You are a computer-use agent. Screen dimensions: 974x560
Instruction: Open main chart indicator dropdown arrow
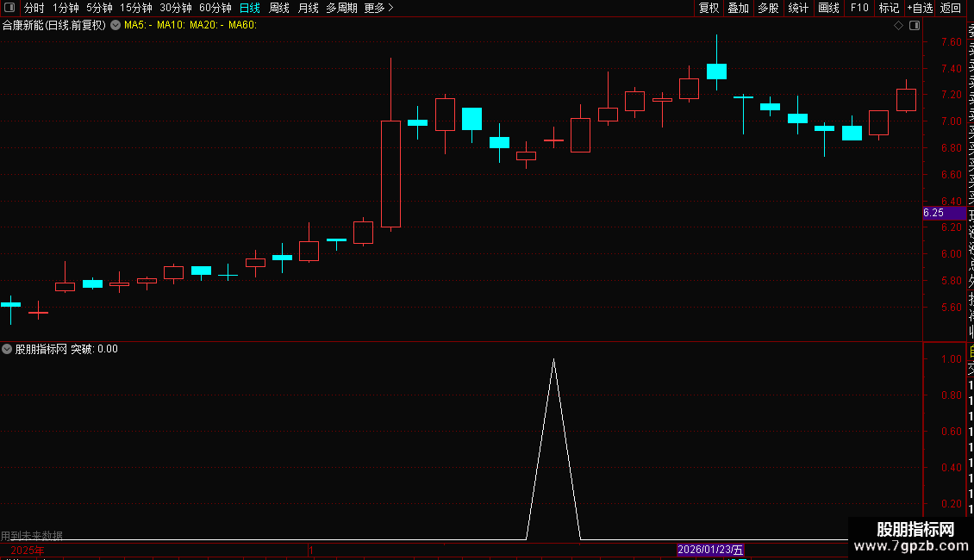pos(116,25)
